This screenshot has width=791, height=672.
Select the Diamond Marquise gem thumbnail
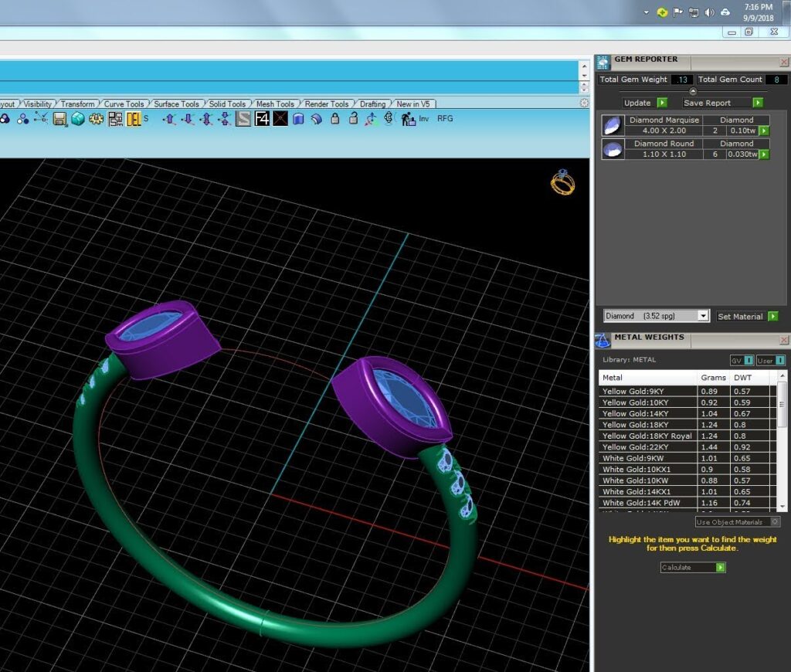click(x=613, y=125)
